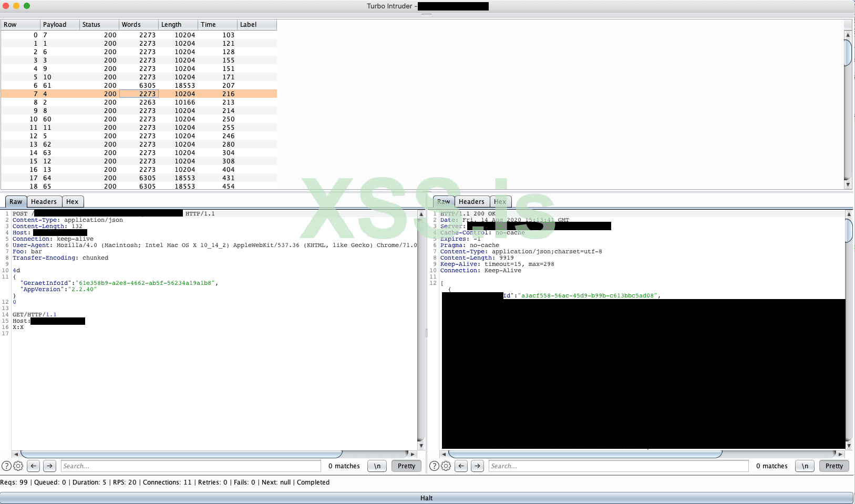Click the AppVersion 2.2.40 line
The image size is (855, 504).
(x=58, y=290)
